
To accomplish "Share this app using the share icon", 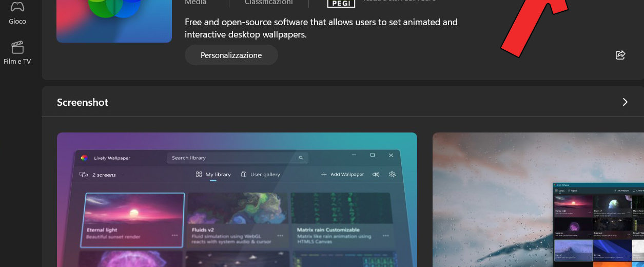I will pyautogui.click(x=620, y=55).
